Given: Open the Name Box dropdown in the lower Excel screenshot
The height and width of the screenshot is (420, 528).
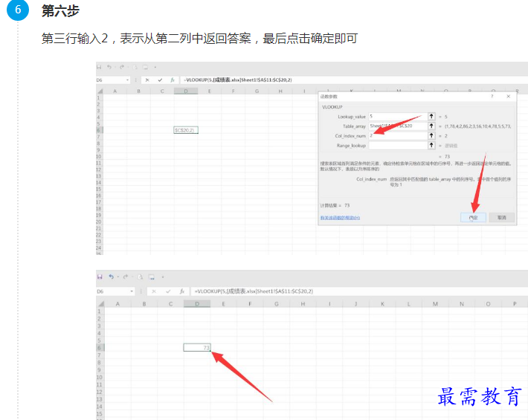Looking at the screenshot, I should click(x=132, y=291).
